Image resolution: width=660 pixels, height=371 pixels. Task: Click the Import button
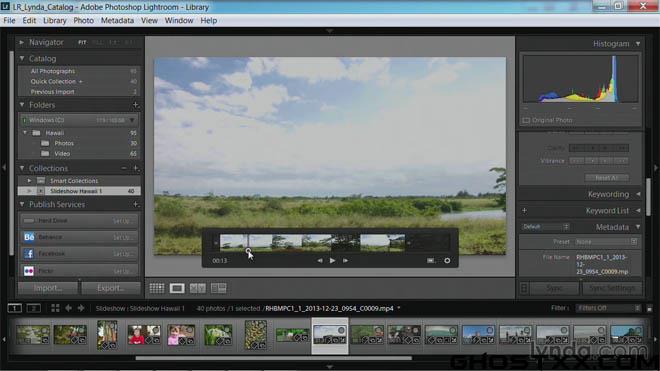48,288
